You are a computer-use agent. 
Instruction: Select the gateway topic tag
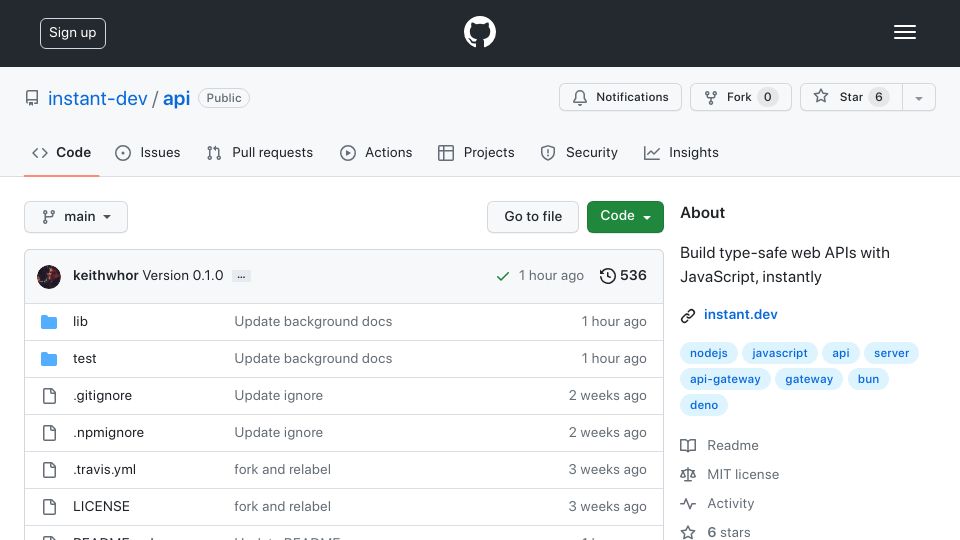(x=809, y=379)
